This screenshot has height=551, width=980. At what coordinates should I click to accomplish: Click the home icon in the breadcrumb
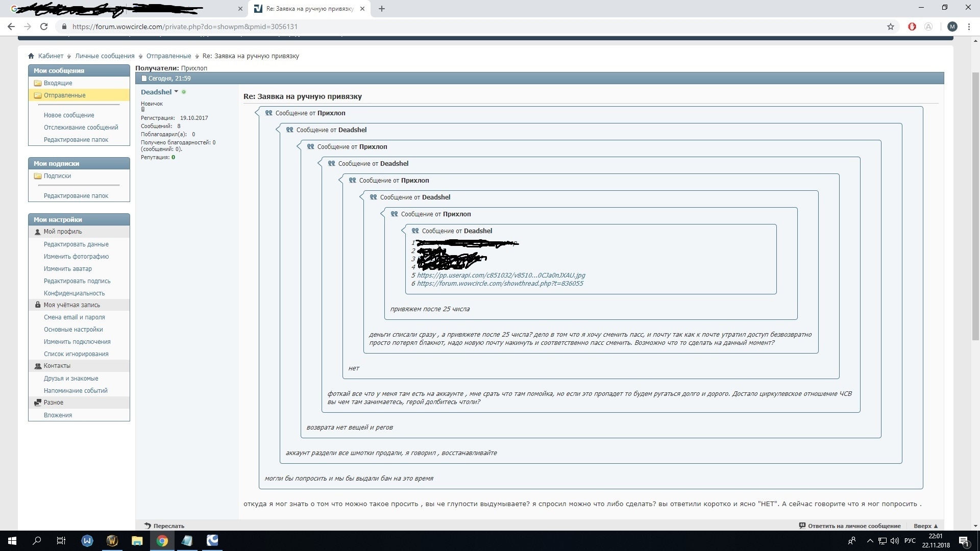tap(31, 56)
